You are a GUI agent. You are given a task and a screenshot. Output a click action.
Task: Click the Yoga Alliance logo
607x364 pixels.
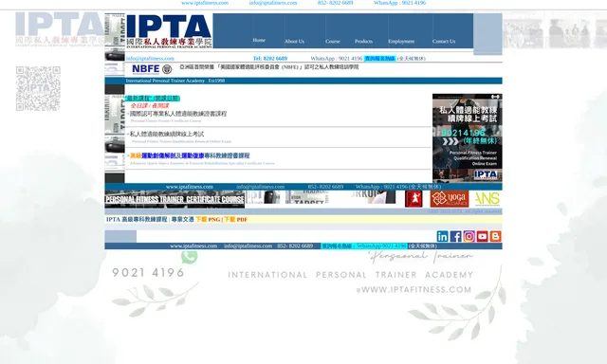pyautogui.click(x=449, y=199)
